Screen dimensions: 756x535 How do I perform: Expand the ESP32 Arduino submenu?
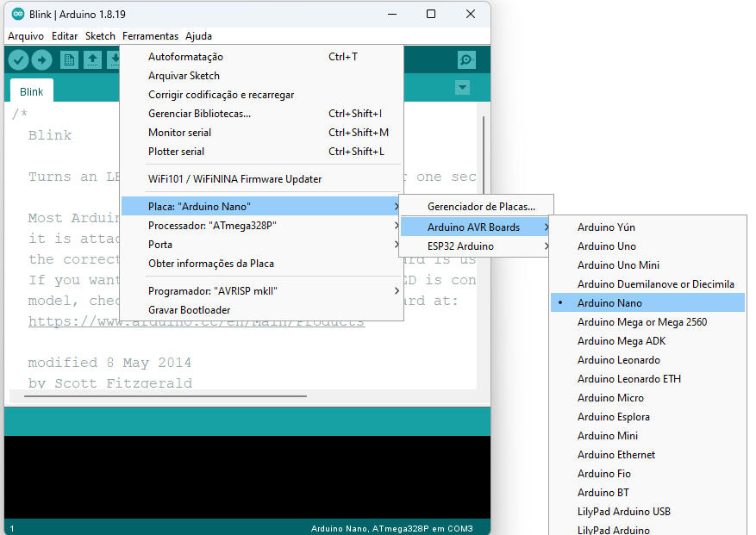477,246
